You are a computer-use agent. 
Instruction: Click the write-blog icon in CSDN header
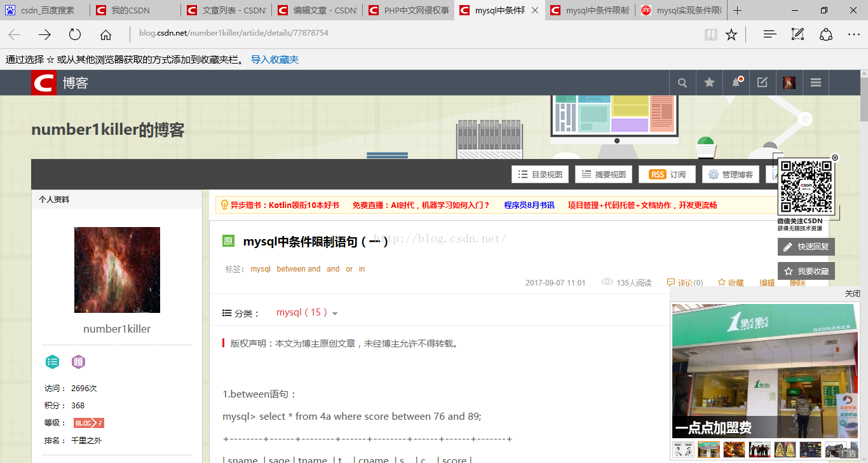(x=763, y=83)
